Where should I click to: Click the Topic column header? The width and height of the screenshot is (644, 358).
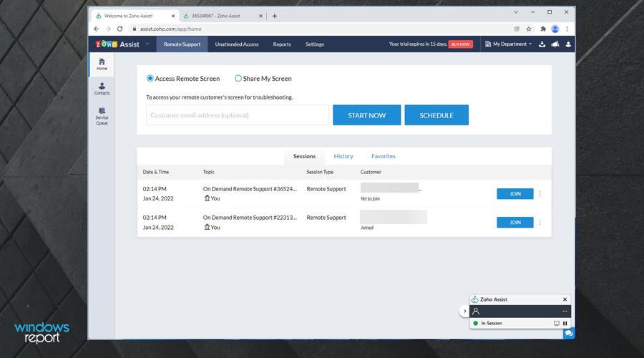click(x=209, y=172)
